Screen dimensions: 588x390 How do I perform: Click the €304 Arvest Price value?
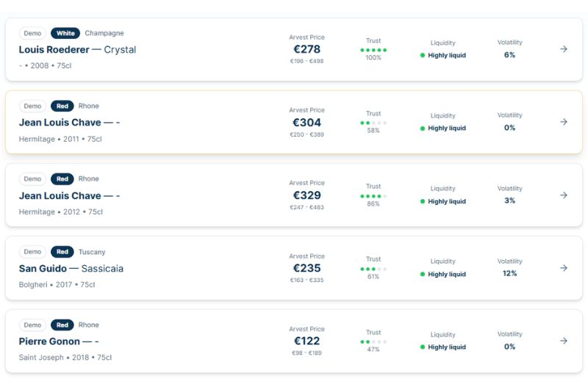tap(306, 123)
